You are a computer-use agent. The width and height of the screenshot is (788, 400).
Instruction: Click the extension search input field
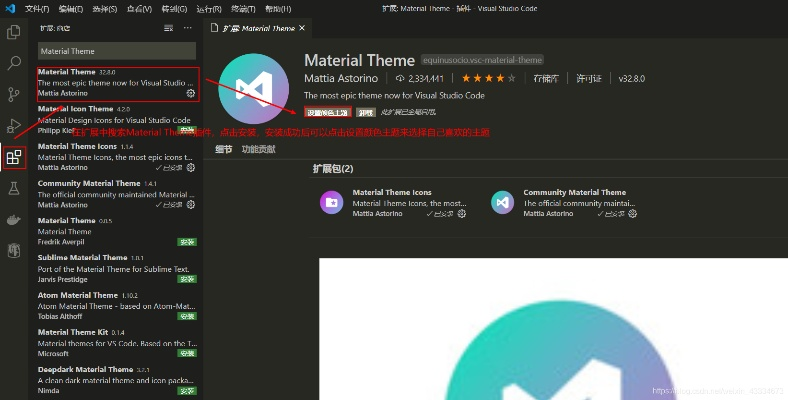tap(117, 51)
